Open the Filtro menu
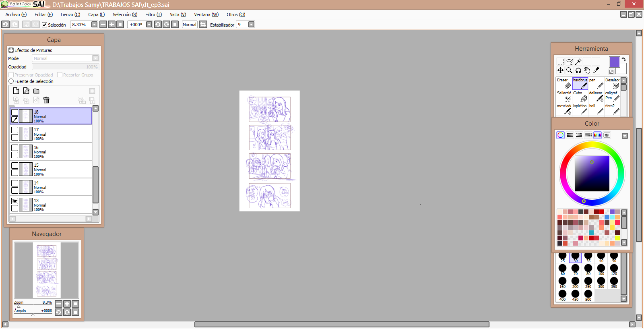The height and width of the screenshot is (329, 644). tap(153, 14)
